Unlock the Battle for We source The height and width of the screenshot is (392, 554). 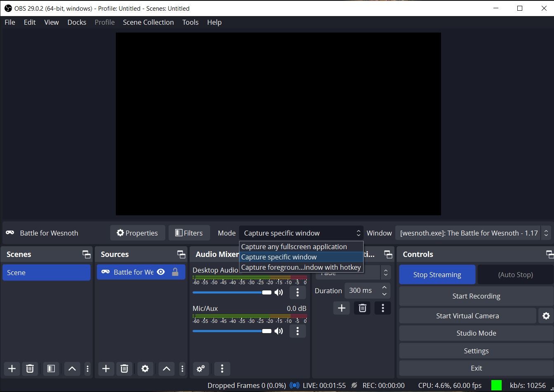(x=175, y=272)
